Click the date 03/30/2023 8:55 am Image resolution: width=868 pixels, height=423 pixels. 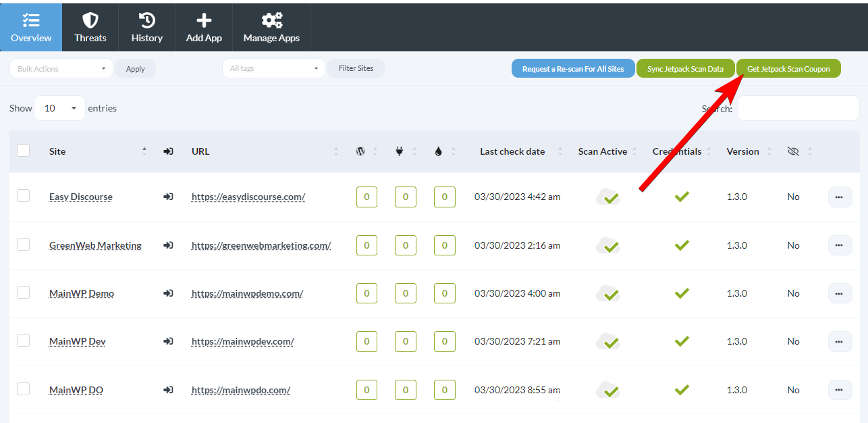[518, 390]
